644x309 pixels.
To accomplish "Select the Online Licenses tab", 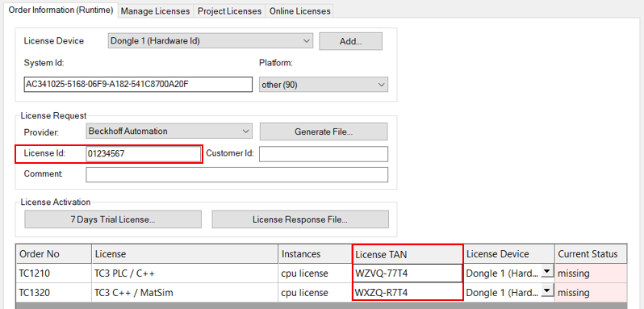I will (x=299, y=11).
